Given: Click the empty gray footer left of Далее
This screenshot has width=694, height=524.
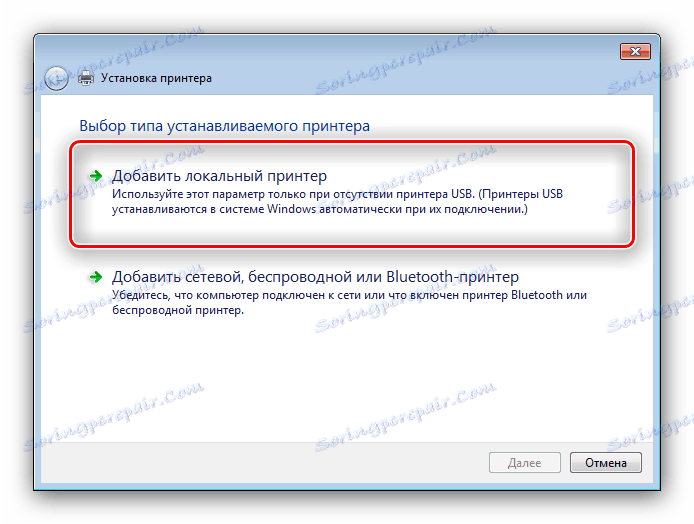Looking at the screenshot, I should [x=263, y=462].
